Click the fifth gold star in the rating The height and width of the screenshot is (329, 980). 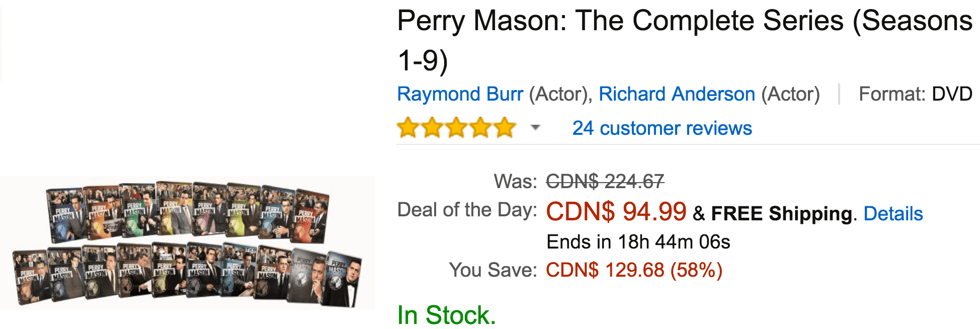coord(505,128)
